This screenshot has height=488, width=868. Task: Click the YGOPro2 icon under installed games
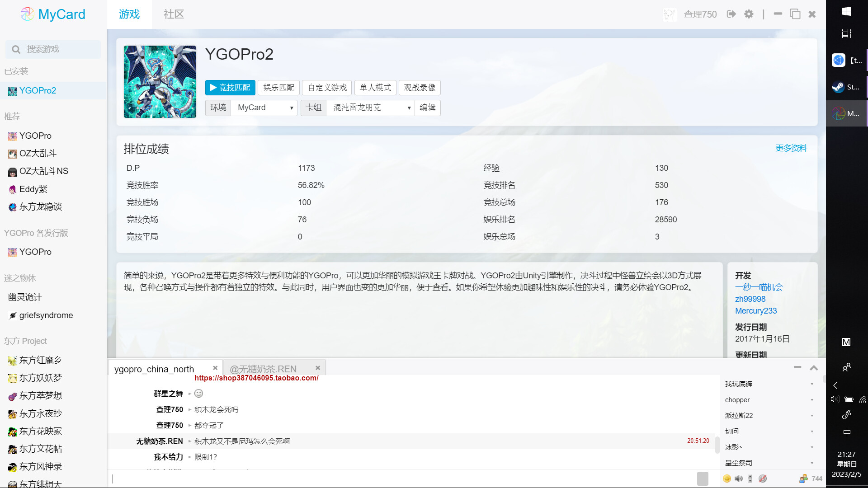coord(13,91)
